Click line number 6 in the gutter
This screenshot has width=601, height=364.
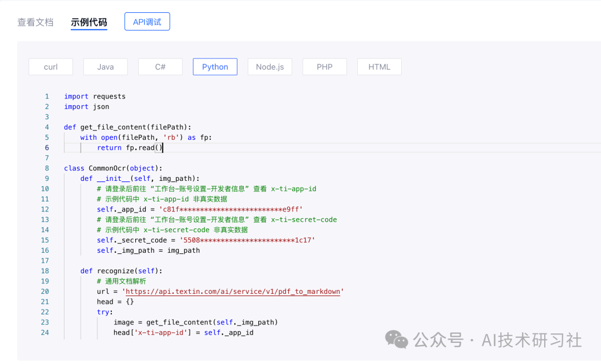[x=47, y=147]
